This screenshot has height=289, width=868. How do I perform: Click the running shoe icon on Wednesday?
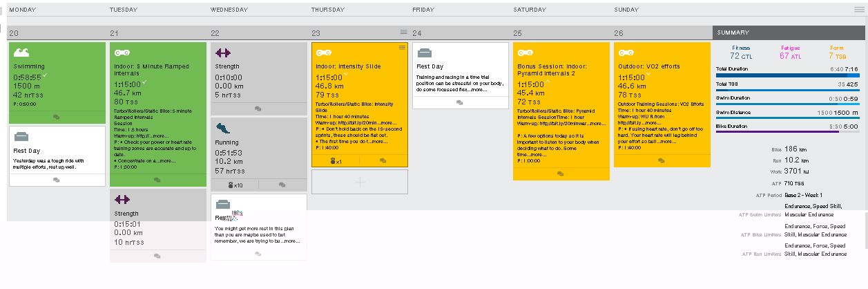[223, 129]
